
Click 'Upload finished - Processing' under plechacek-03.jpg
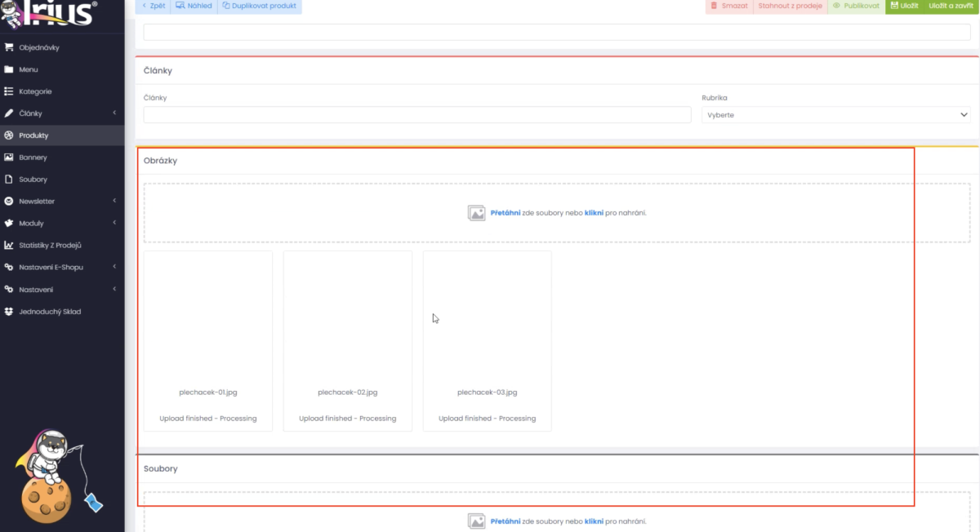[x=488, y=419]
